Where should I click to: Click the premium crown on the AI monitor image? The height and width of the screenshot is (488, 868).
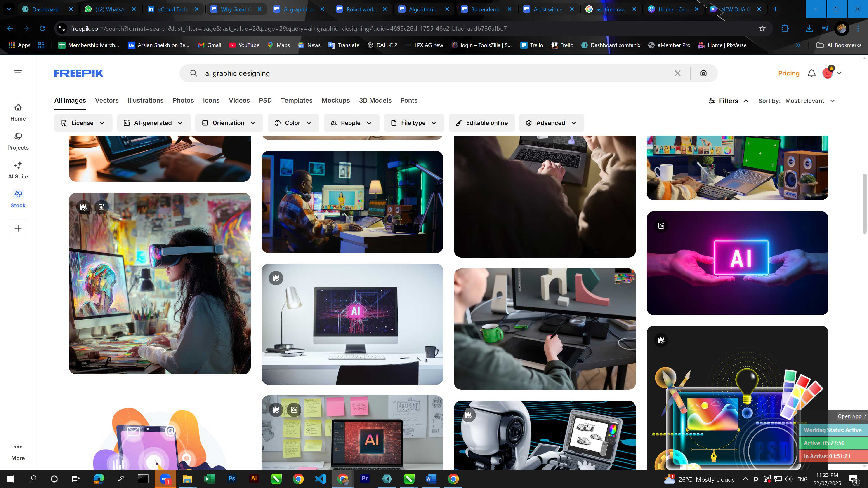(276, 278)
